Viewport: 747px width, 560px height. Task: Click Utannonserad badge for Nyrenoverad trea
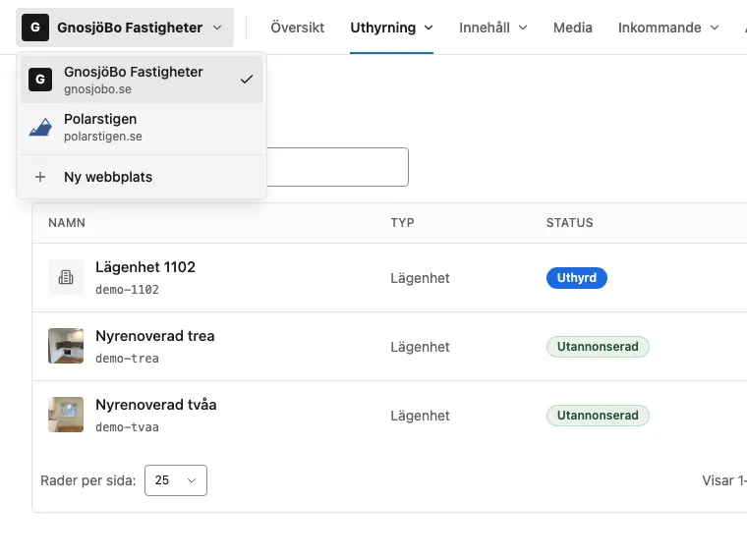(598, 346)
